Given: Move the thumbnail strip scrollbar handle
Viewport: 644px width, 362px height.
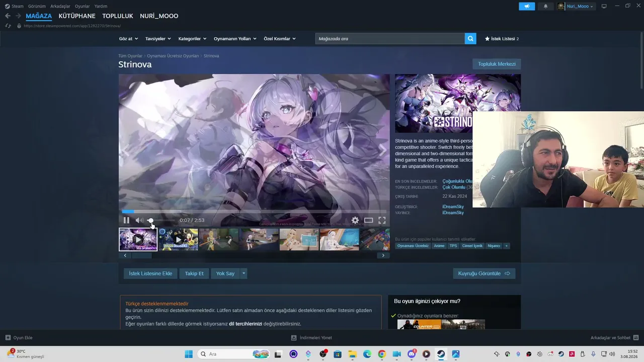Looking at the screenshot, I should 142,255.
